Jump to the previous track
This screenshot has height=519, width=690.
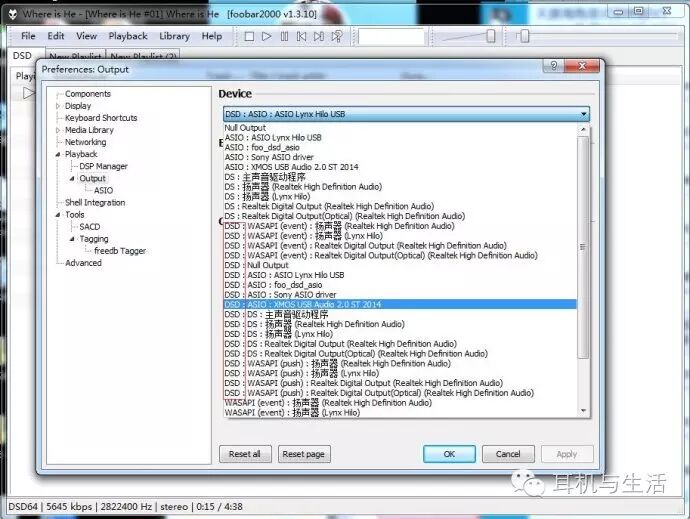[301, 37]
